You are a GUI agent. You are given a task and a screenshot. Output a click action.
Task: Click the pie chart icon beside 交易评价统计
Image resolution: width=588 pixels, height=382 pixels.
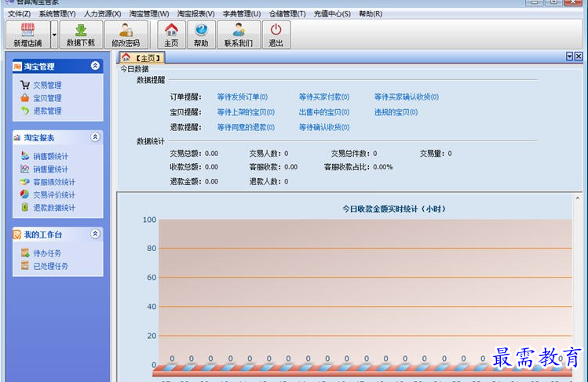24,194
